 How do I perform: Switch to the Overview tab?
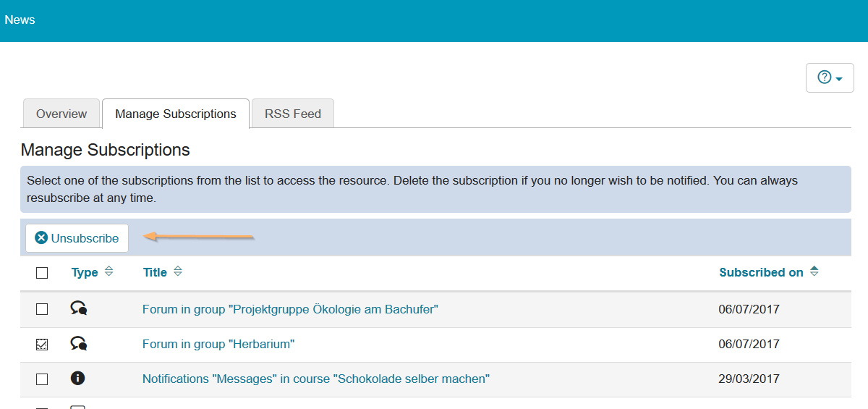pyautogui.click(x=61, y=114)
